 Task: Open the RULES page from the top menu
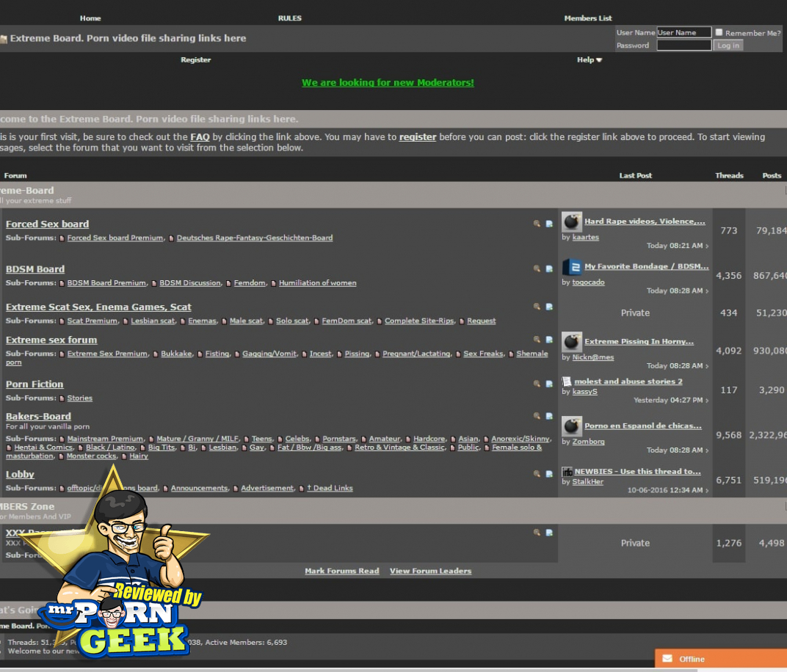pyautogui.click(x=289, y=18)
